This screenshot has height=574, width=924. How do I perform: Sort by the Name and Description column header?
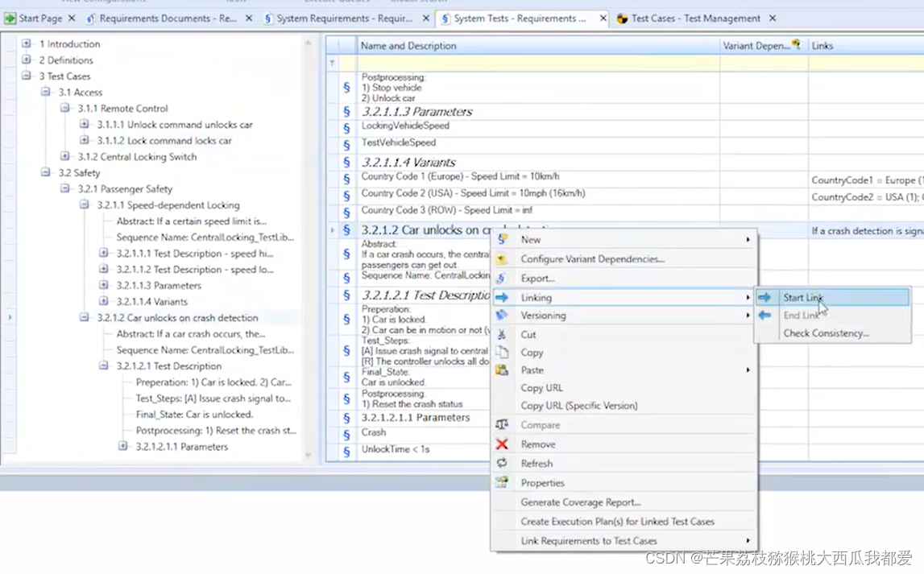pyautogui.click(x=537, y=45)
